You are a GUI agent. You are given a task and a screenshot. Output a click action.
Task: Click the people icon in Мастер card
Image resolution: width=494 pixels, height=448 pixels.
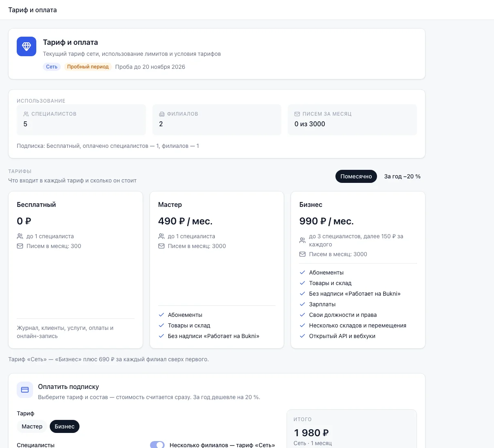click(x=161, y=236)
